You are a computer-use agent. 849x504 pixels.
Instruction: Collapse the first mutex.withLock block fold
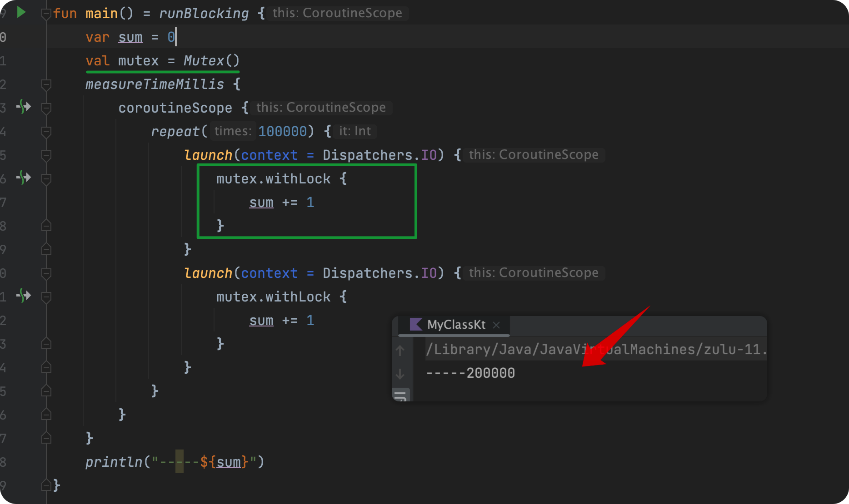[x=46, y=179]
